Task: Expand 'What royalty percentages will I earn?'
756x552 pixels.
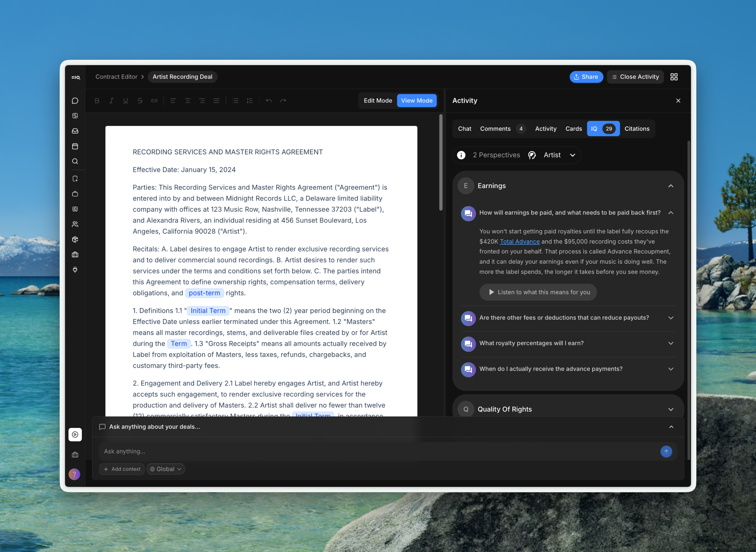Action: click(x=671, y=343)
